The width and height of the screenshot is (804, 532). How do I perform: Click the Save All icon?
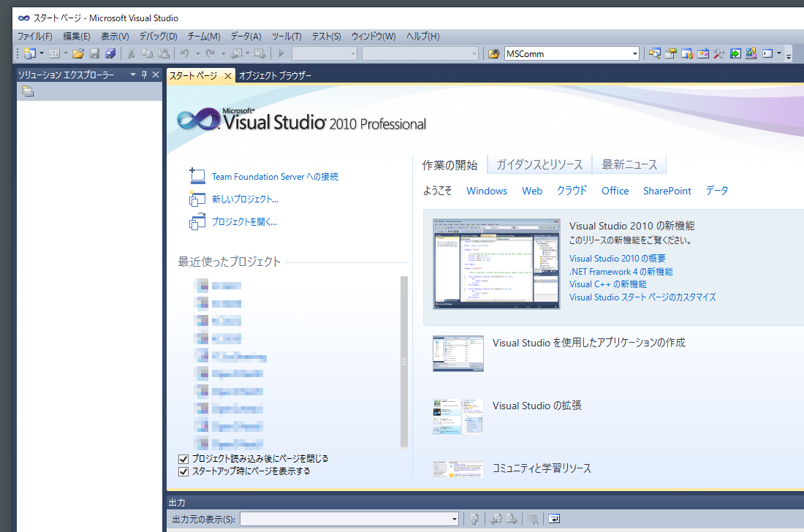coord(110,53)
